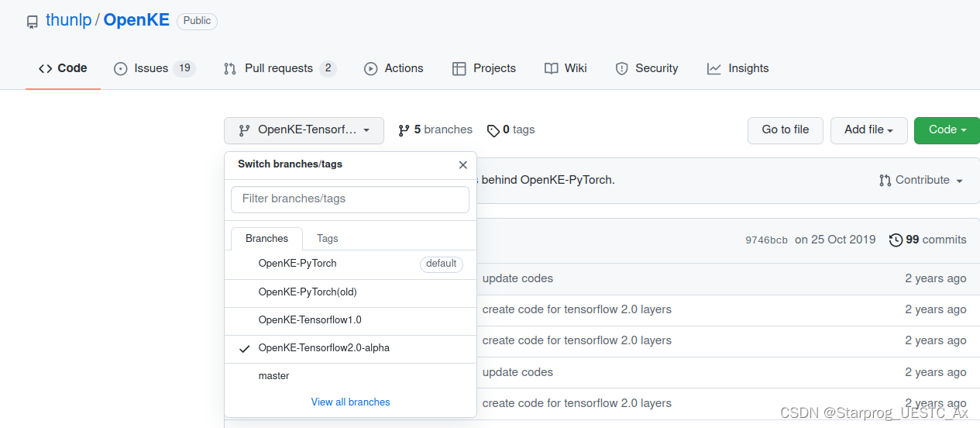
Task: Click the Security shield icon
Action: tap(621, 68)
